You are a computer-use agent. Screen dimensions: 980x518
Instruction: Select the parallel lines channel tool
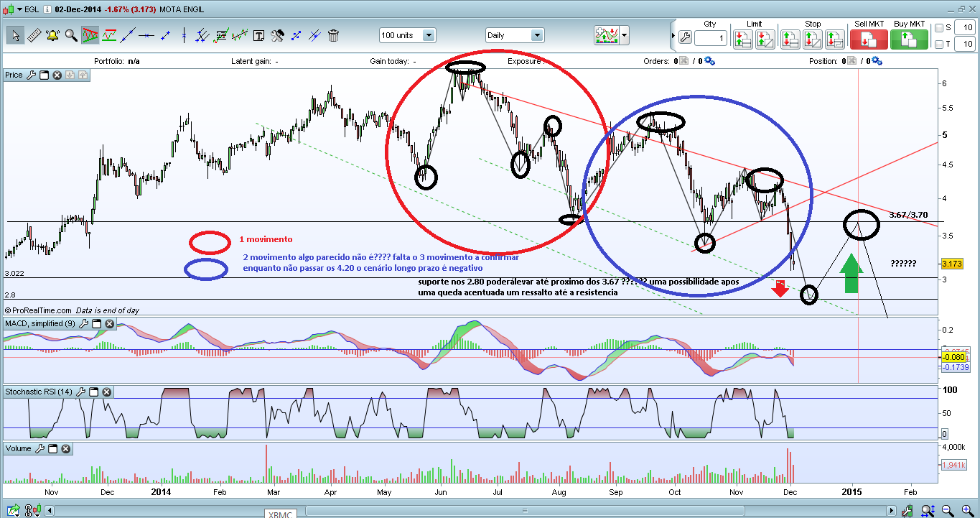pos(203,35)
